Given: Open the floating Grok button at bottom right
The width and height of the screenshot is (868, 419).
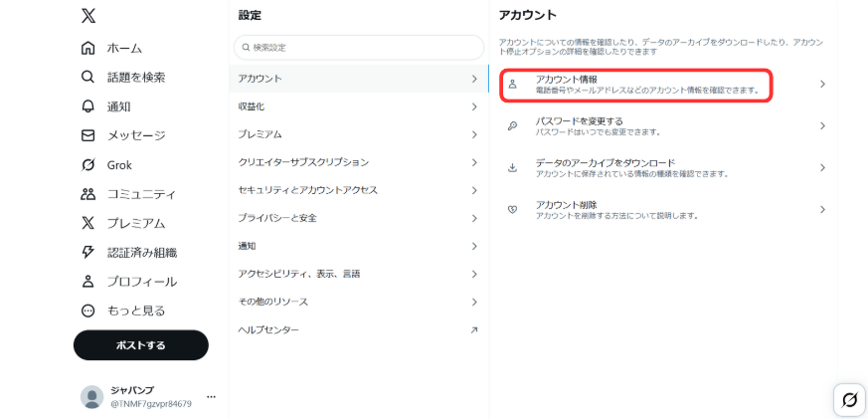Looking at the screenshot, I should click(849, 400).
